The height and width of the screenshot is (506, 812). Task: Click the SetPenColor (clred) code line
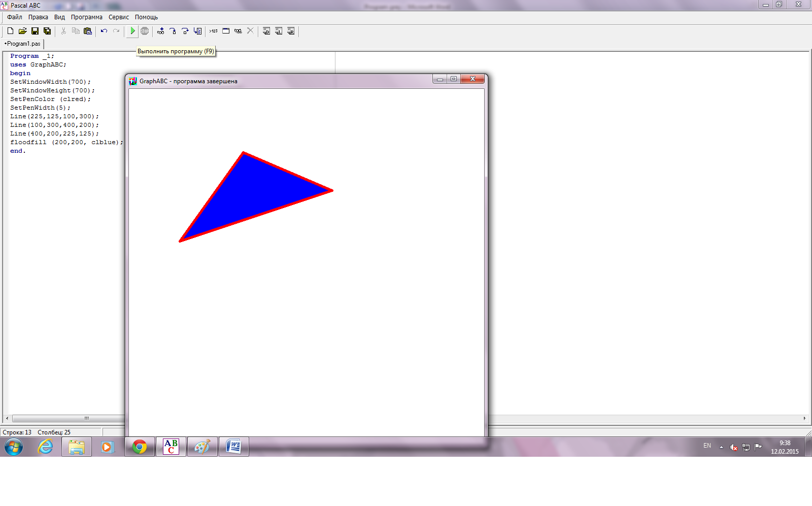click(50, 99)
